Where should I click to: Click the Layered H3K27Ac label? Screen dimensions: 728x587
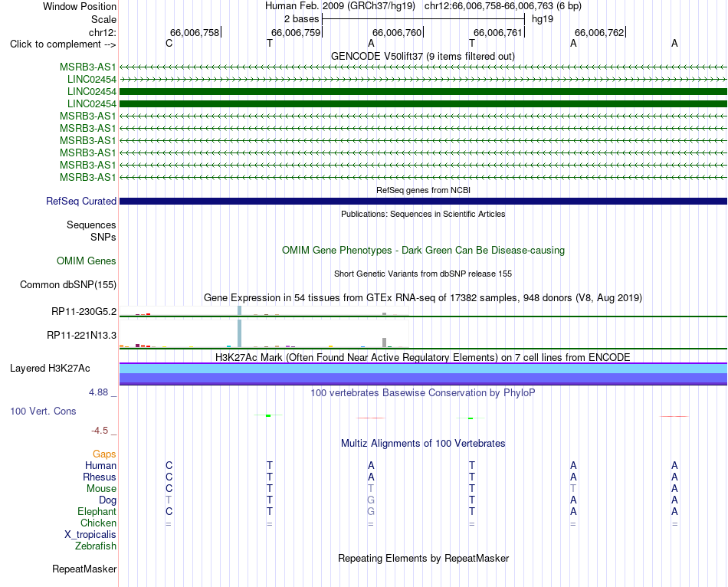pos(50,369)
